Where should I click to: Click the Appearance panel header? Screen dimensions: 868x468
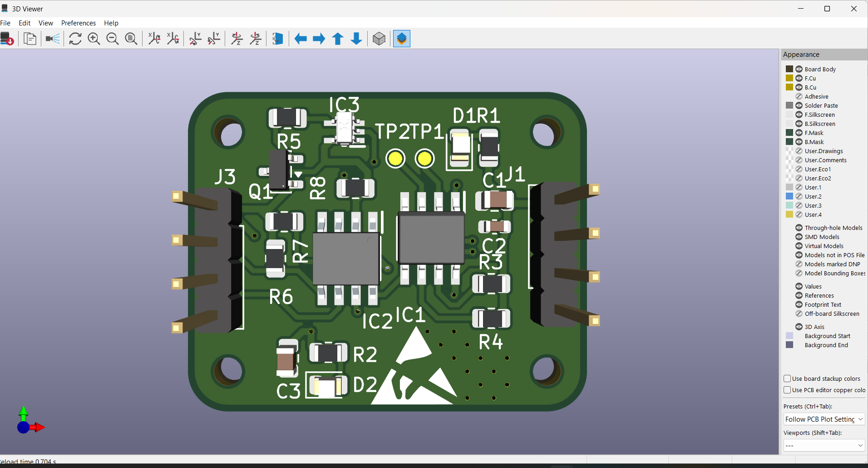(x=824, y=55)
